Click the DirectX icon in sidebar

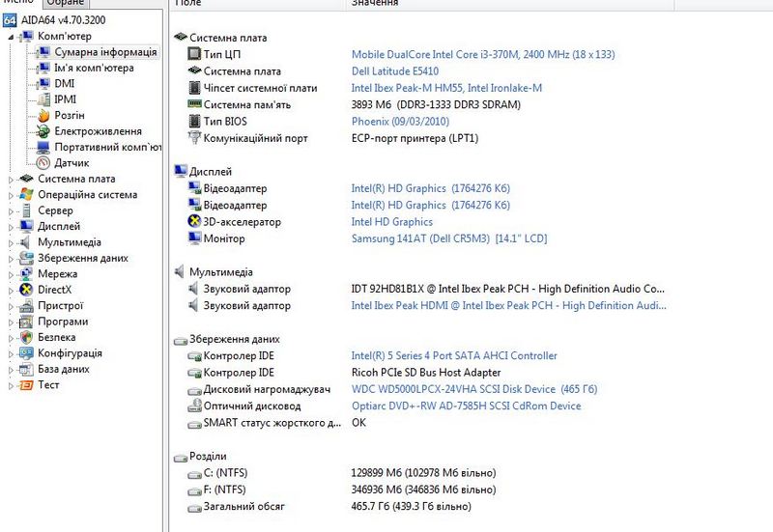point(27,290)
